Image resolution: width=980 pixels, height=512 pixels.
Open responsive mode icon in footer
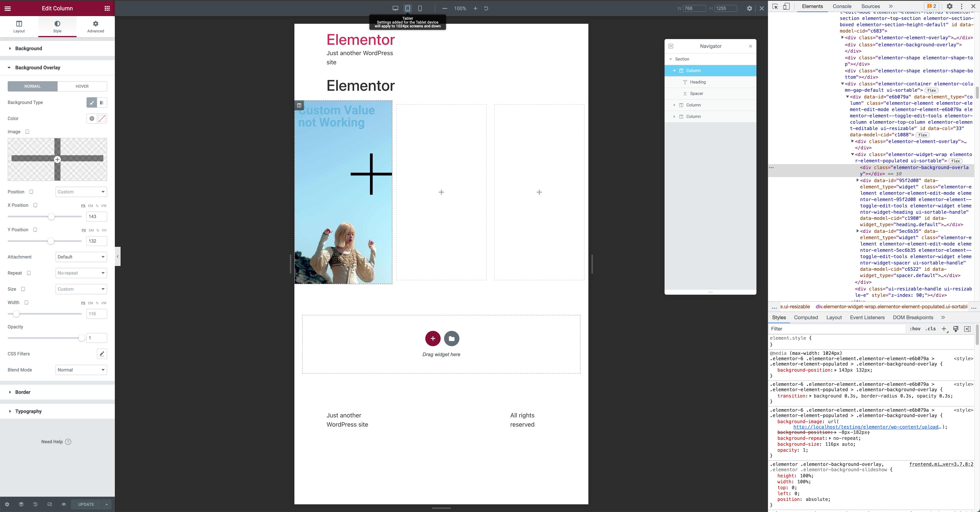coord(49,504)
